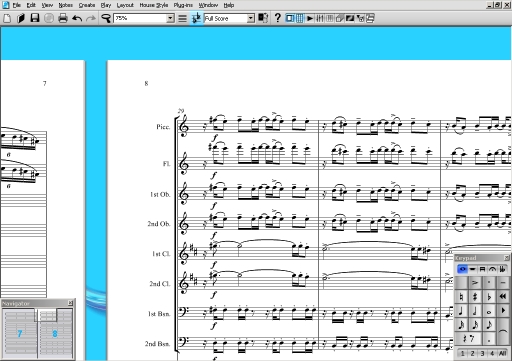
Task: Open the View menu
Action: pyautogui.click(x=47, y=5)
